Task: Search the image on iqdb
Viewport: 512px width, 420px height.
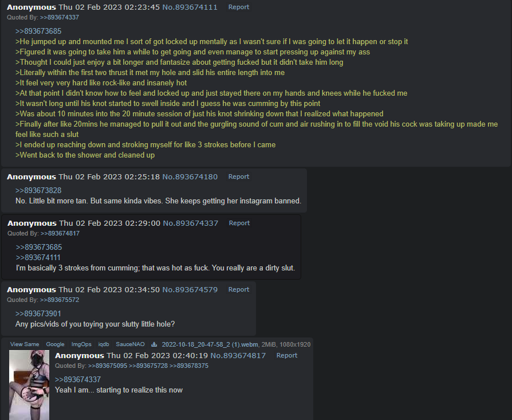Action: tap(104, 344)
